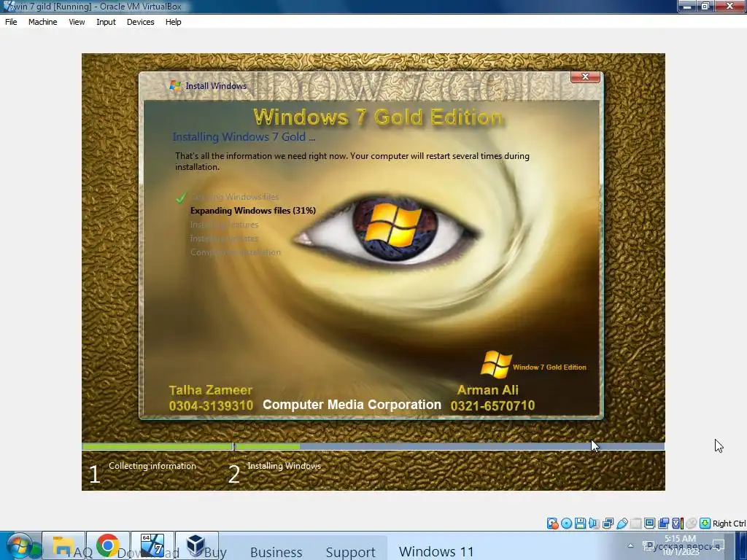Click the network adapters status icon
The height and width of the screenshot is (560, 747).
tap(608, 524)
